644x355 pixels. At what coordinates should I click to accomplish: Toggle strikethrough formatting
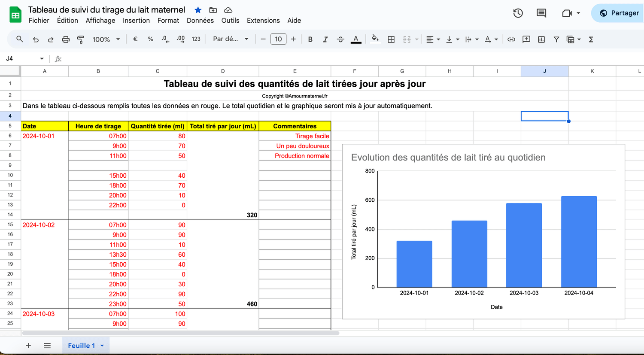[x=340, y=39]
